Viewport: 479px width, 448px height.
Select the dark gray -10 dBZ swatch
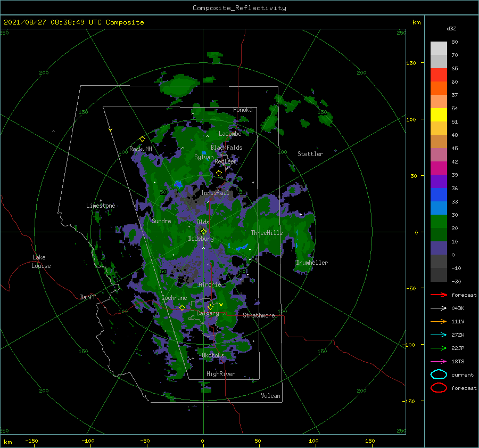coord(439,275)
